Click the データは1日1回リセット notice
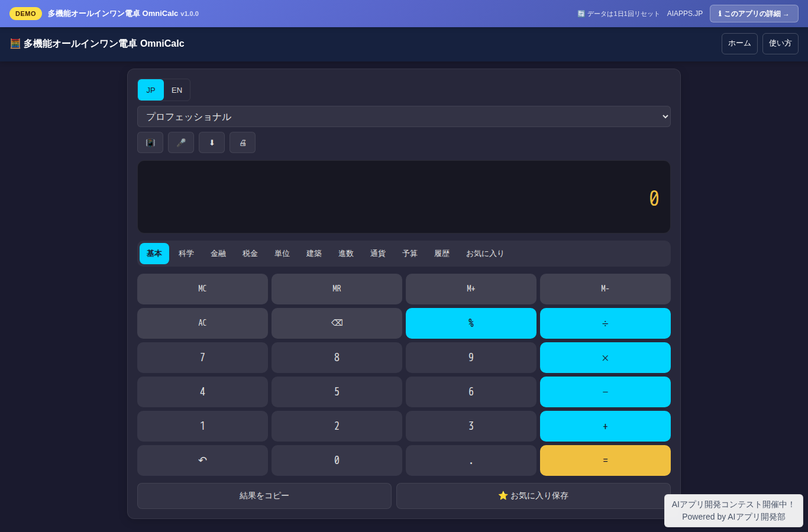The width and height of the screenshot is (808, 532). (x=619, y=14)
